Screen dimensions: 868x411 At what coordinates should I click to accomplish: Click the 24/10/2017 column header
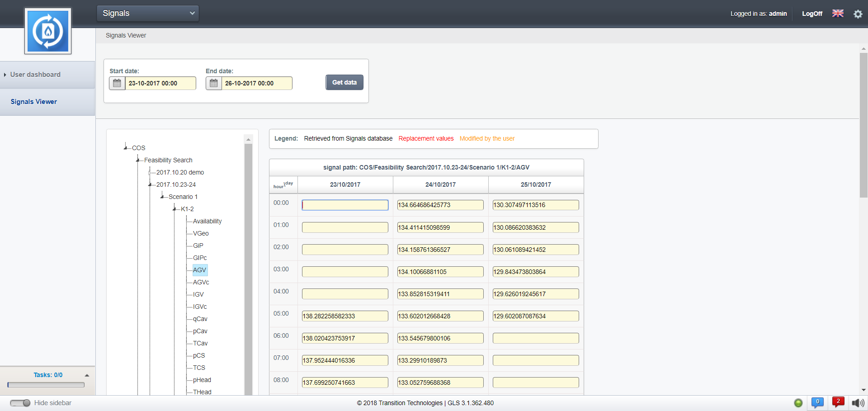(440, 184)
